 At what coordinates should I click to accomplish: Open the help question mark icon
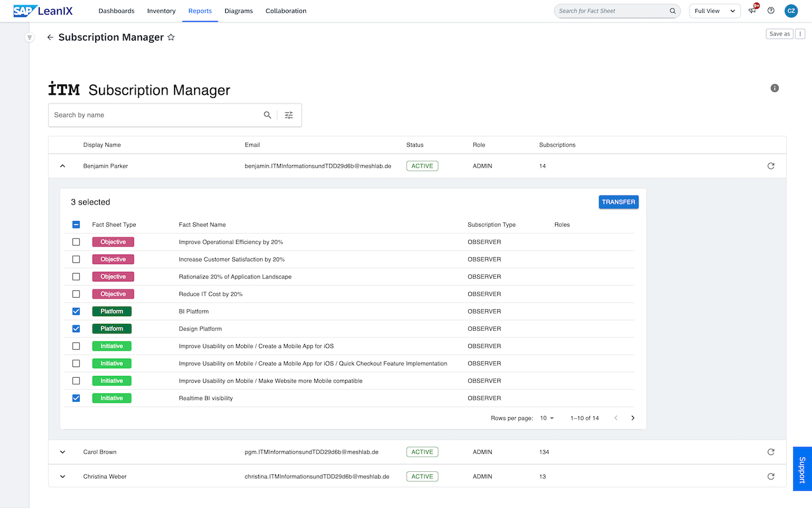click(771, 11)
